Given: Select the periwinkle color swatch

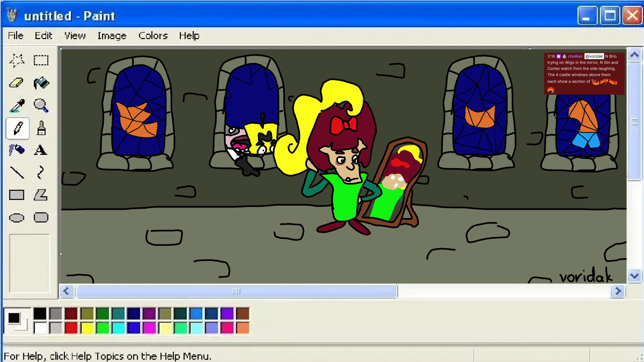Looking at the screenshot, I should [x=212, y=328].
